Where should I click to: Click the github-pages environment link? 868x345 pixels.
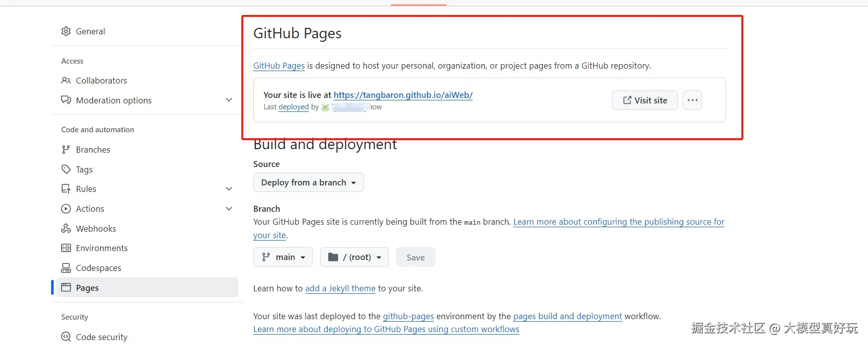[408, 316]
